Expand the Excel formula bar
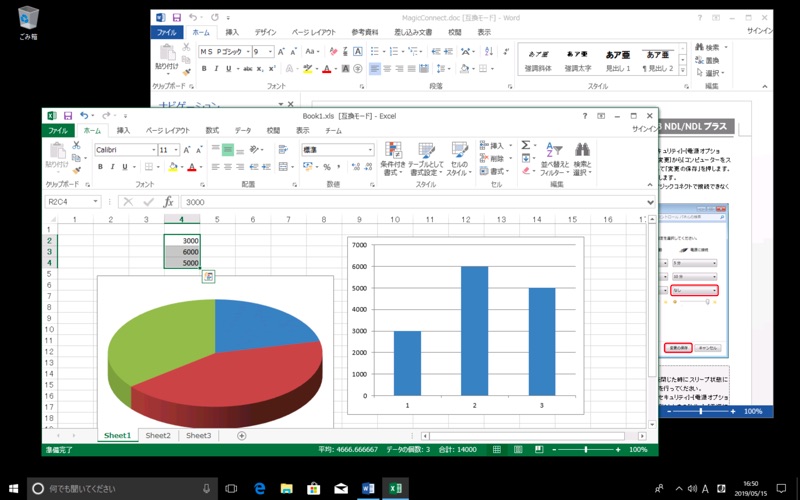Screen dimensions: 800x500 (650, 202)
